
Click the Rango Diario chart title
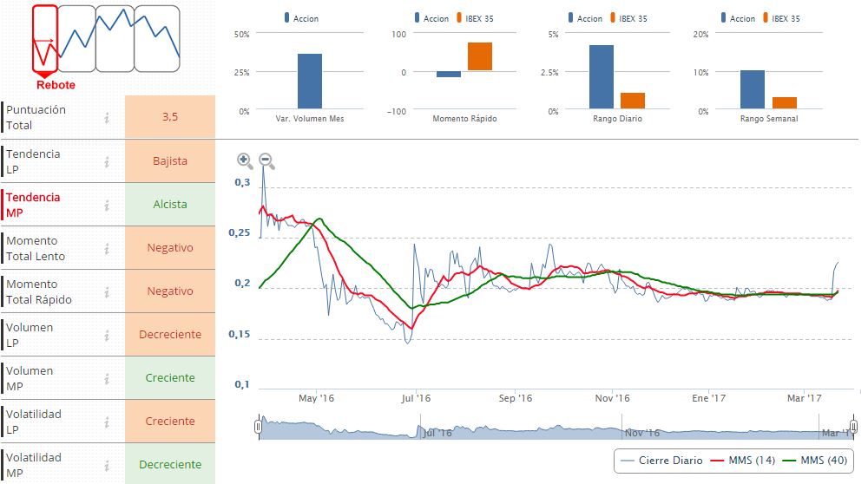617,118
